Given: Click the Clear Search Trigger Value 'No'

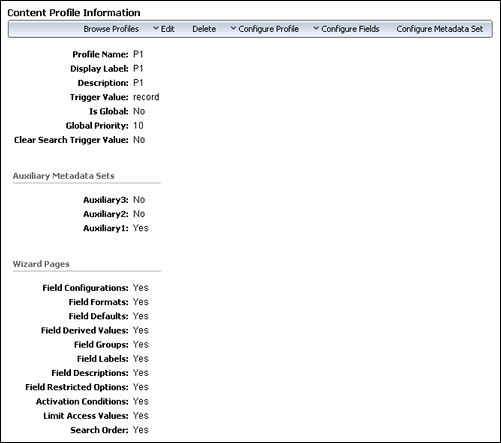Looking at the screenshot, I should (x=139, y=140).
